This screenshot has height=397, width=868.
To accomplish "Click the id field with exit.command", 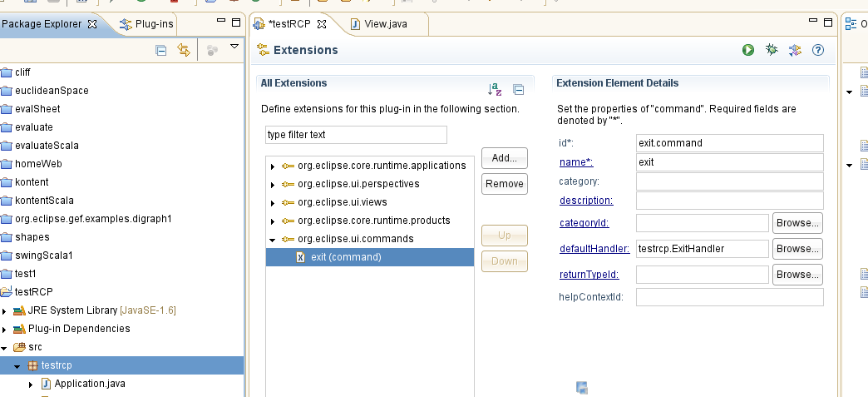I will (730, 143).
